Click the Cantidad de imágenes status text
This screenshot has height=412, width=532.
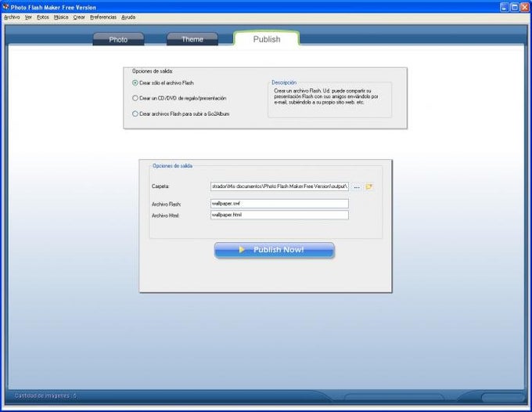click(45, 396)
